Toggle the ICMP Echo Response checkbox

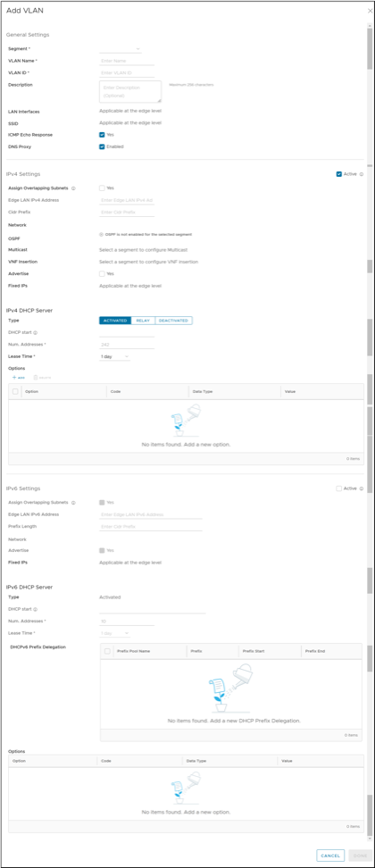102,135
